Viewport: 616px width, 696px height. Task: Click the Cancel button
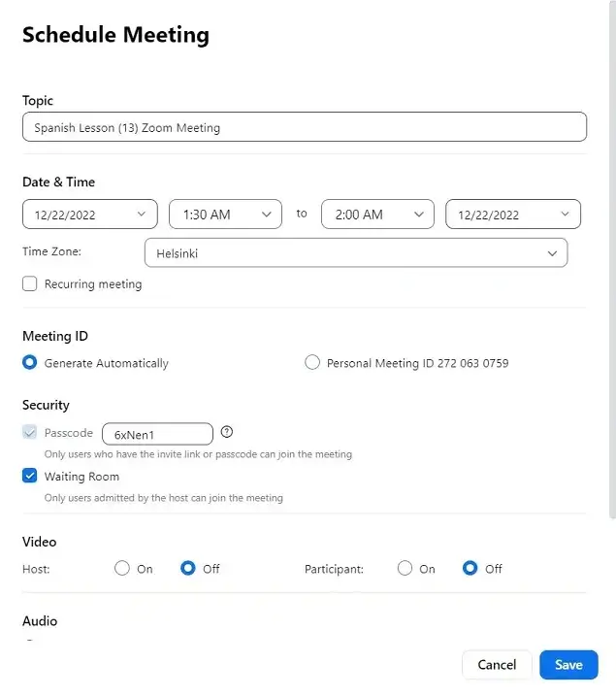[x=497, y=665]
